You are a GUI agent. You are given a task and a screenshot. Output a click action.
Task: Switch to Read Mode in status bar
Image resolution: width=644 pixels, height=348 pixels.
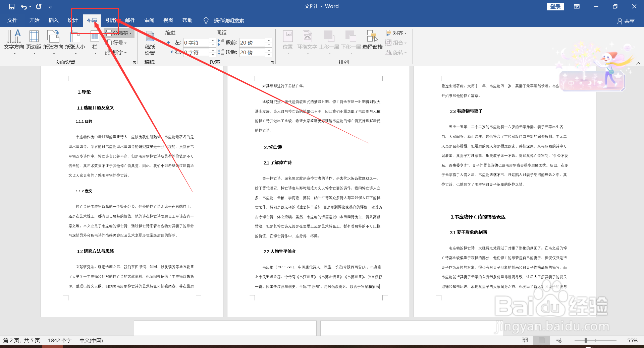pos(524,340)
